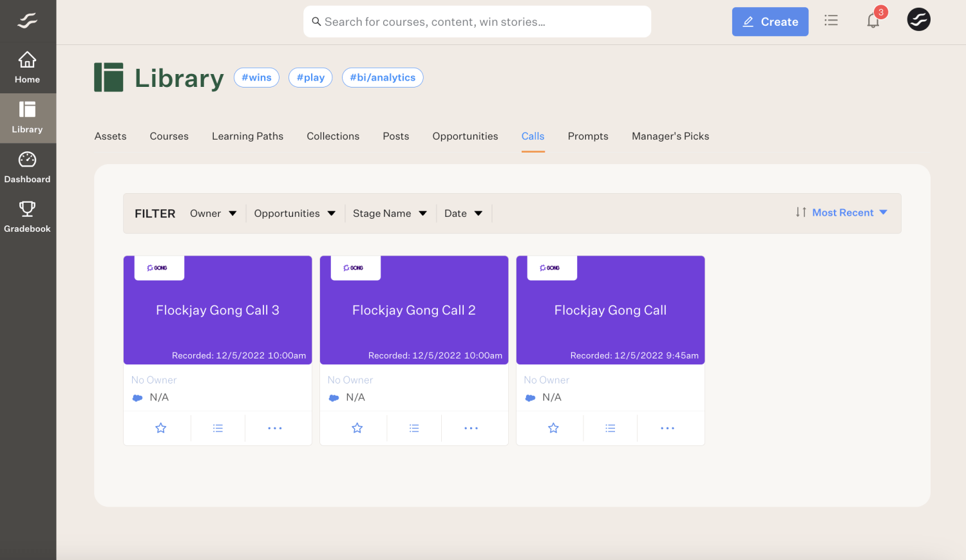Favorite Flockjay Gong Call 2 with star
This screenshot has width=966, height=560.
pos(357,428)
